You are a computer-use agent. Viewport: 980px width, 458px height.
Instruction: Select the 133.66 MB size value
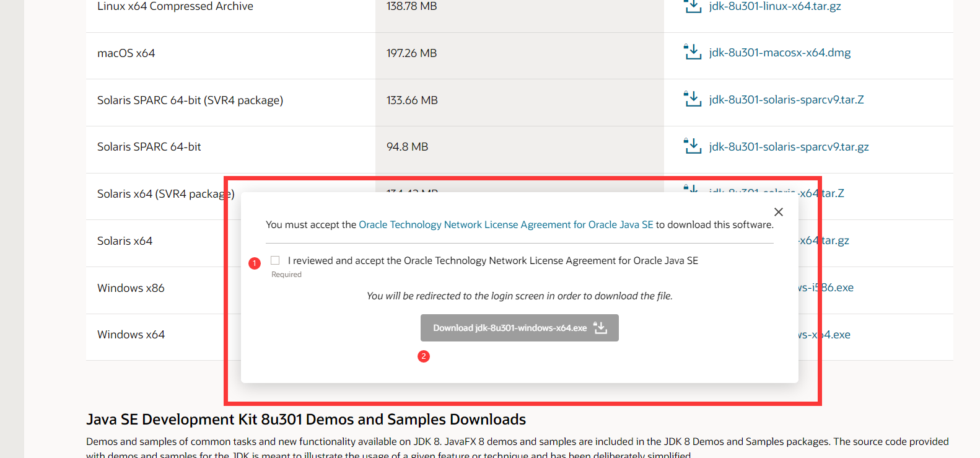click(x=412, y=100)
